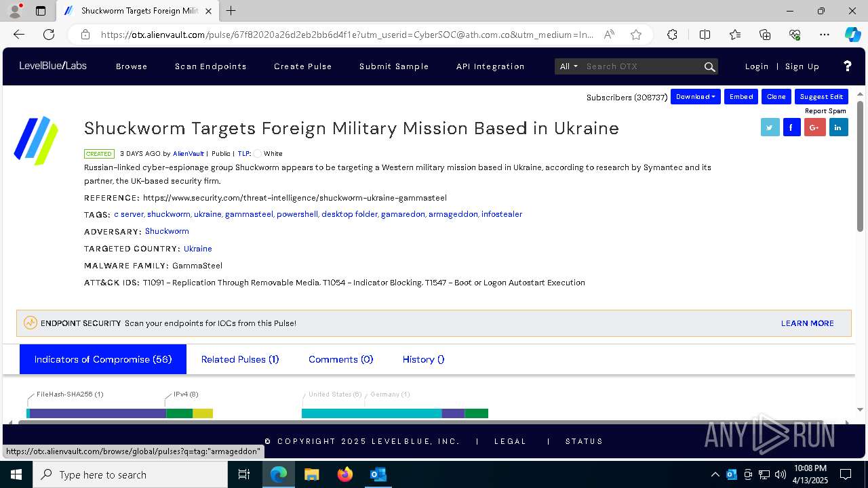Open new browser tab
The width and height of the screenshot is (868, 488).
(x=231, y=11)
